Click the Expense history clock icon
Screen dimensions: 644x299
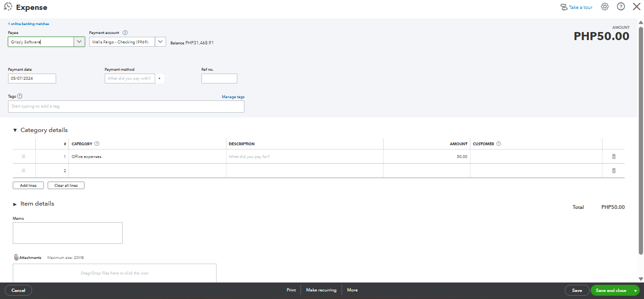(8, 7)
